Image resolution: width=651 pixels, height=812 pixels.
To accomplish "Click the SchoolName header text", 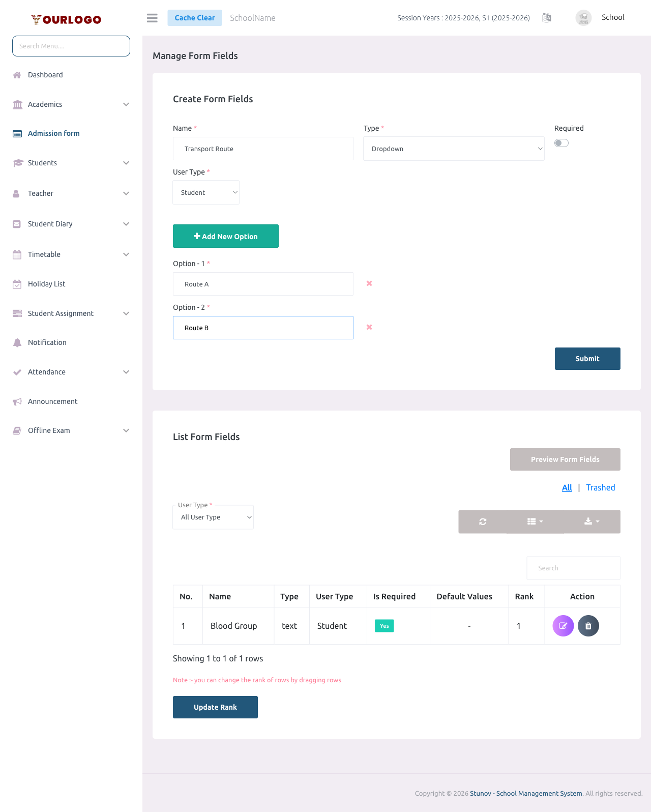I will point(253,18).
